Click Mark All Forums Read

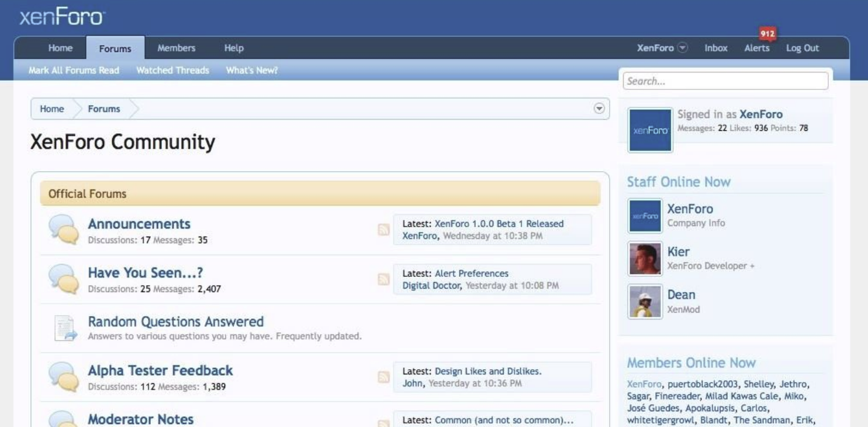[74, 70]
